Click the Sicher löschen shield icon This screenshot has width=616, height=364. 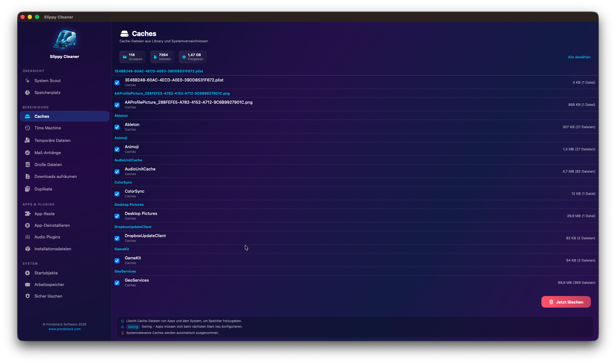[28, 296]
